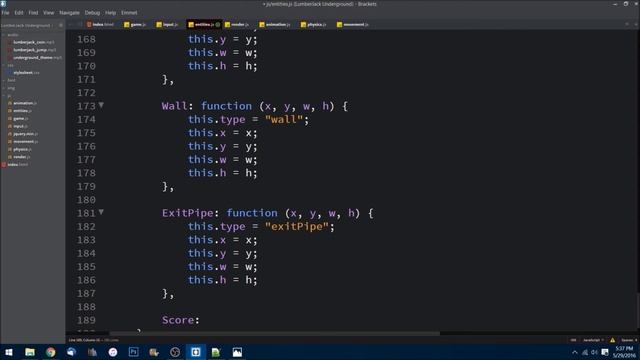The width and height of the screenshot is (640, 360).
Task: Toggle the INS insert mode indicator
Action: [x=573, y=340]
